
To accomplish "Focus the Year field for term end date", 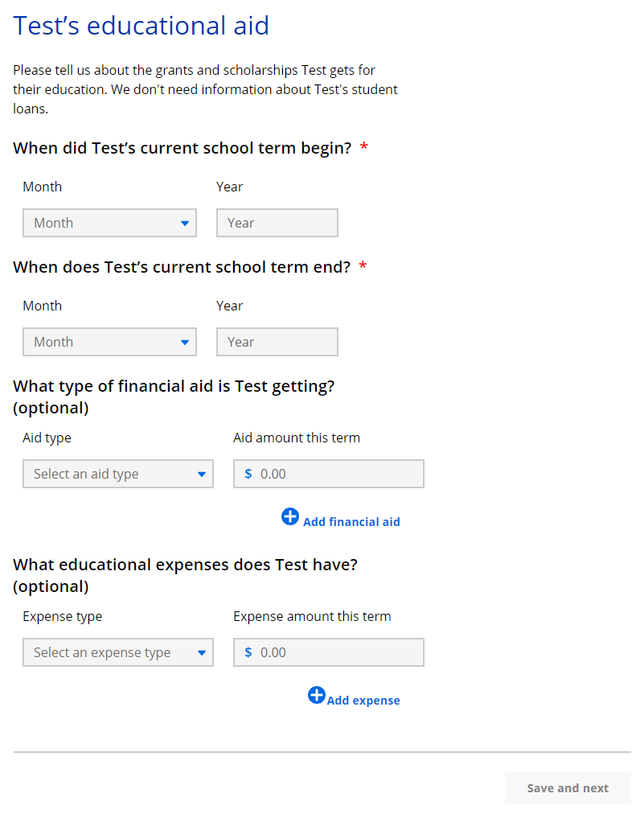I will click(277, 342).
